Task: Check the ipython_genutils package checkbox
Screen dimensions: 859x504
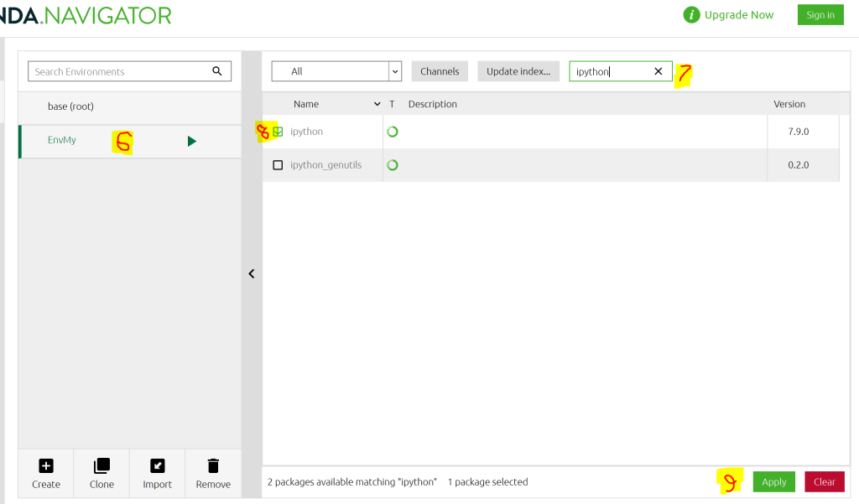Action: pos(278,164)
